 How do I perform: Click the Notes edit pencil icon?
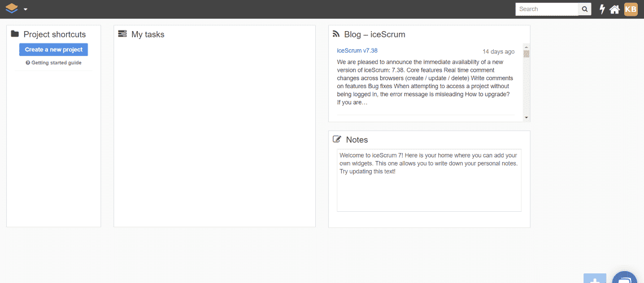point(337,139)
